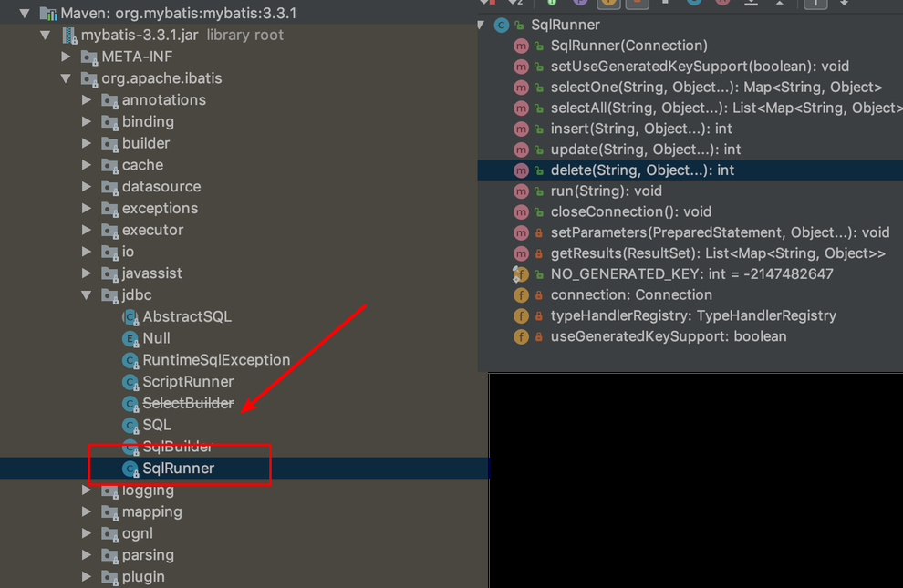
Task: Expand the builder package
Action: [87, 143]
